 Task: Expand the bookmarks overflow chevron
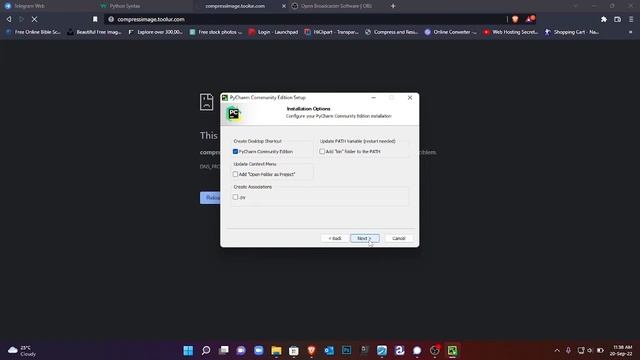pyautogui.click(x=631, y=32)
